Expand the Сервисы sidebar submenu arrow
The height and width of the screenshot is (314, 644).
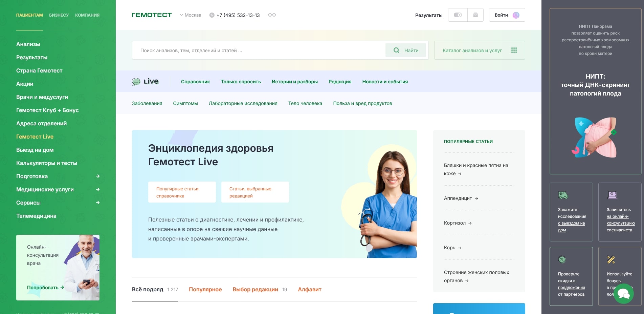(98, 203)
